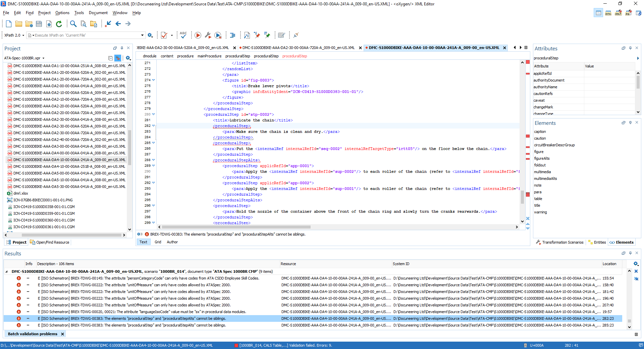Open ATA-Spec-1000BR.xpr project dropdown
The height and width of the screenshot is (349, 644).
(x=43, y=58)
